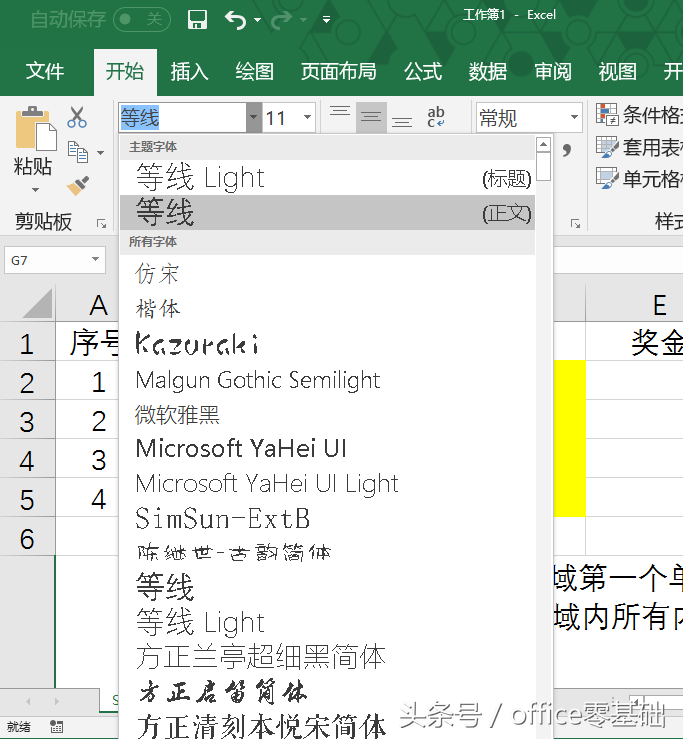Open the Copy options dropdown arrow
Screen dimensions: 683x739
100,153
